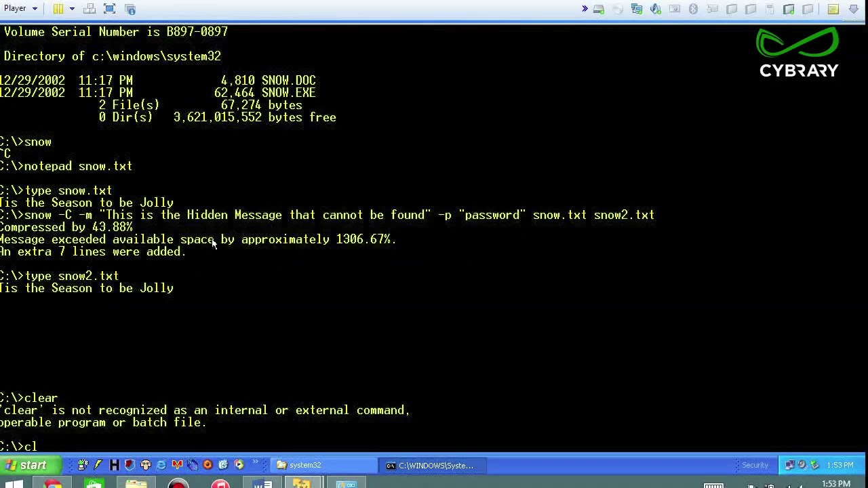Click the "'clear' is not recognized" error line
Viewport: 868px width, 488px height.
pyautogui.click(x=205, y=410)
